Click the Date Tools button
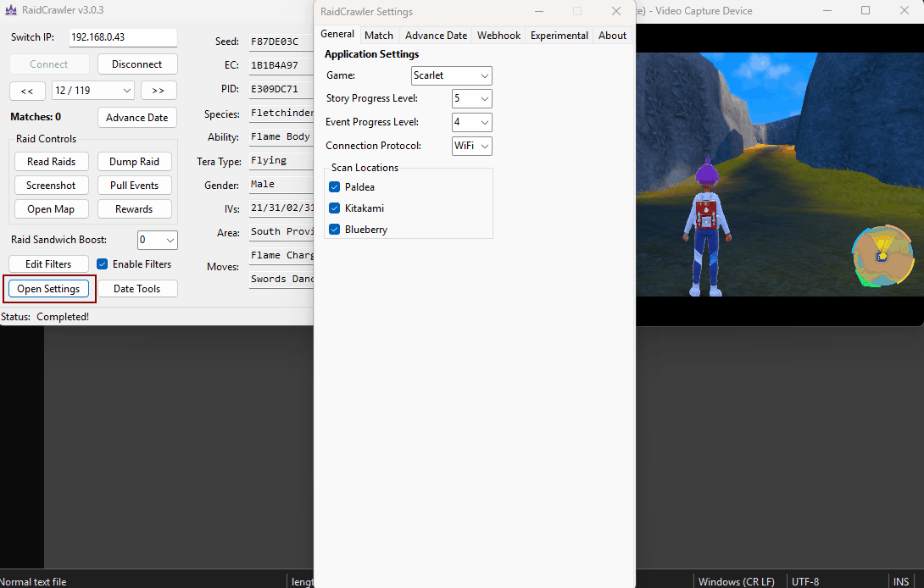924x588 pixels. point(137,289)
